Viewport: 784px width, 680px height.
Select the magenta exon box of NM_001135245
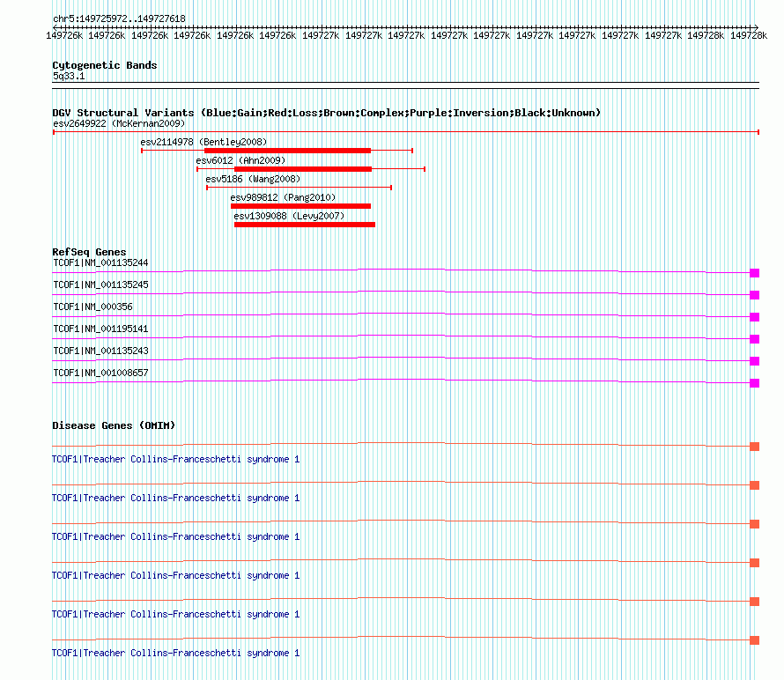[755, 295]
